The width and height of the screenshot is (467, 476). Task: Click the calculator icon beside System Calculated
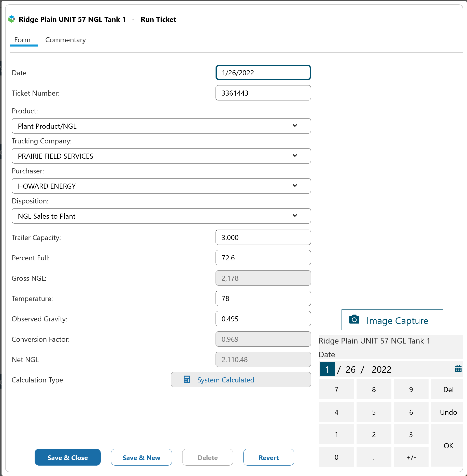pos(187,379)
